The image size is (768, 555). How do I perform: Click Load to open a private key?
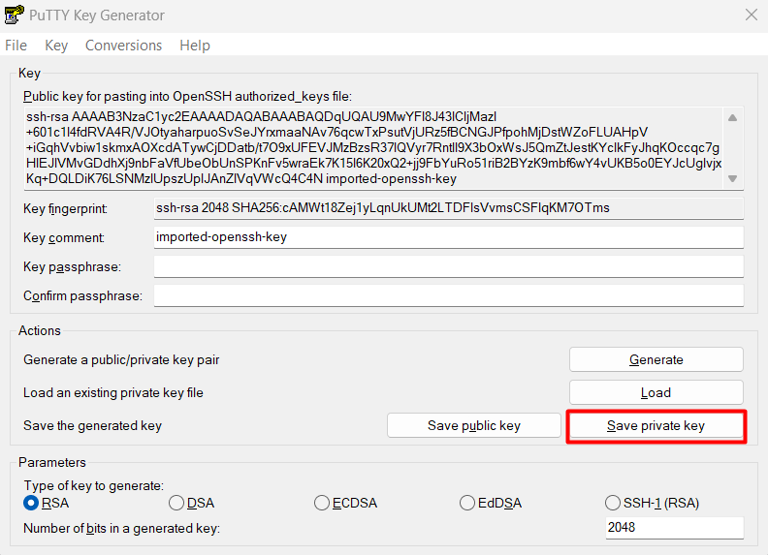click(x=656, y=392)
